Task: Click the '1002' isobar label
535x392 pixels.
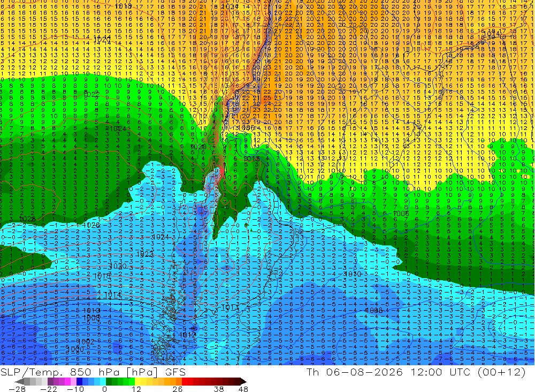Action: tap(85, 342)
